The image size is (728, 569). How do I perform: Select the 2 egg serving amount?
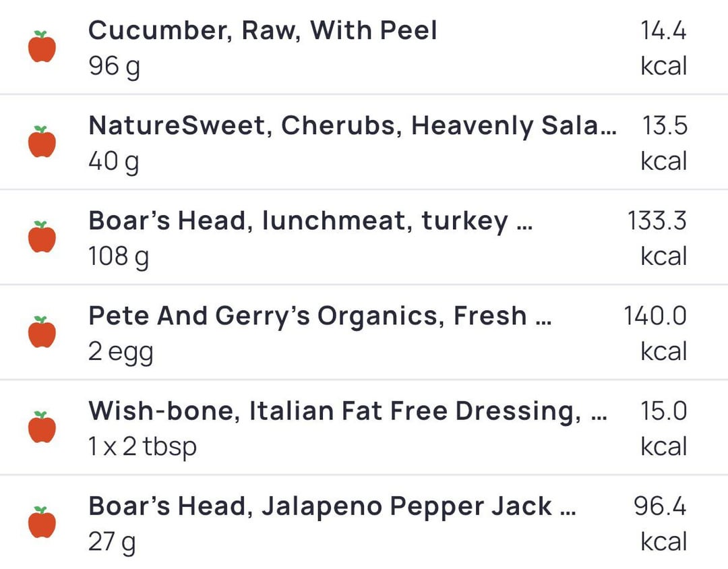[121, 353]
